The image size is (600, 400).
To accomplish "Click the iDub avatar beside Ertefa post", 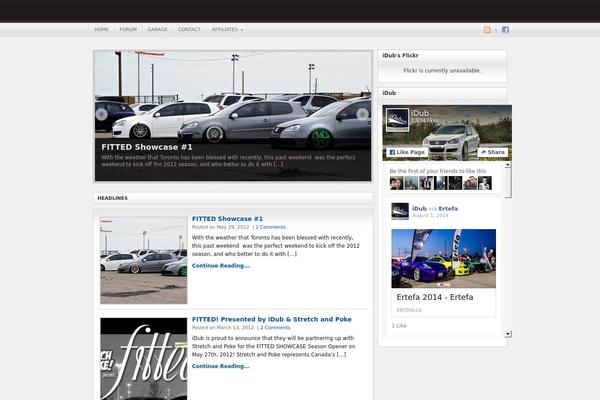I will 399,211.
